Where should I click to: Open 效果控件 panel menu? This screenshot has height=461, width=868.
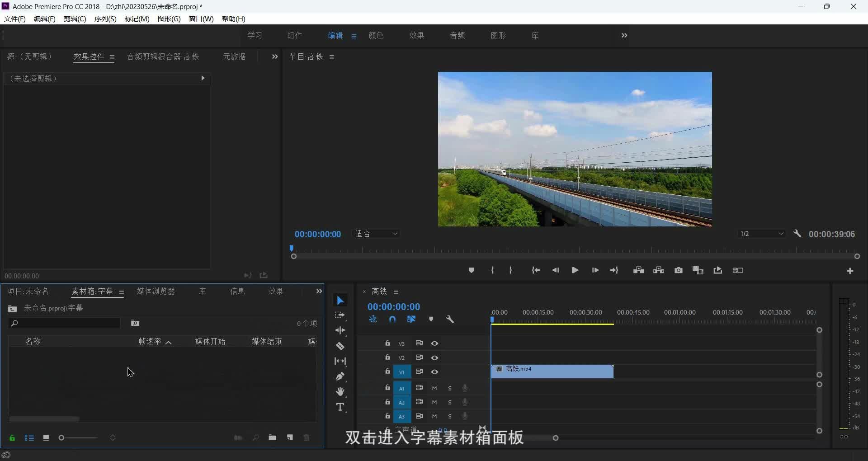[x=112, y=57]
